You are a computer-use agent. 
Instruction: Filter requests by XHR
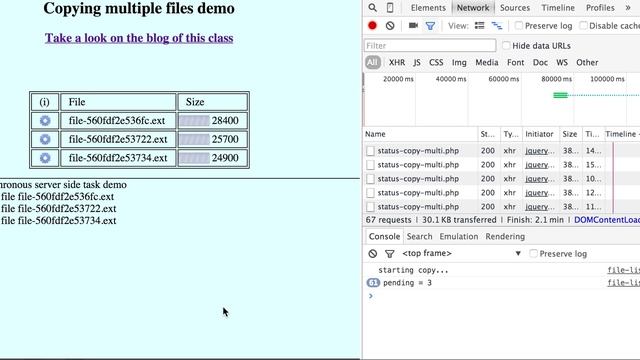[397, 62]
